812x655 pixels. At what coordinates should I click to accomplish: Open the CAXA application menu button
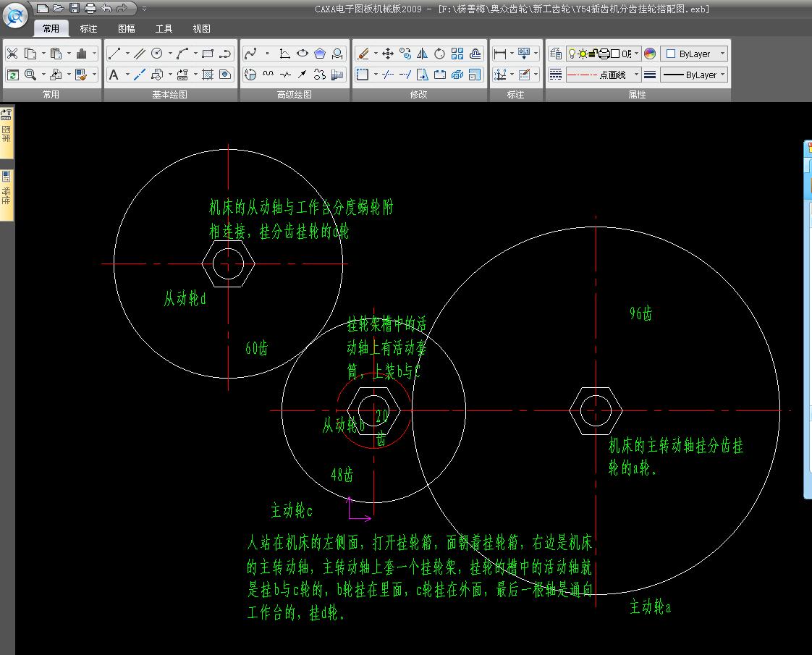tap(15, 16)
